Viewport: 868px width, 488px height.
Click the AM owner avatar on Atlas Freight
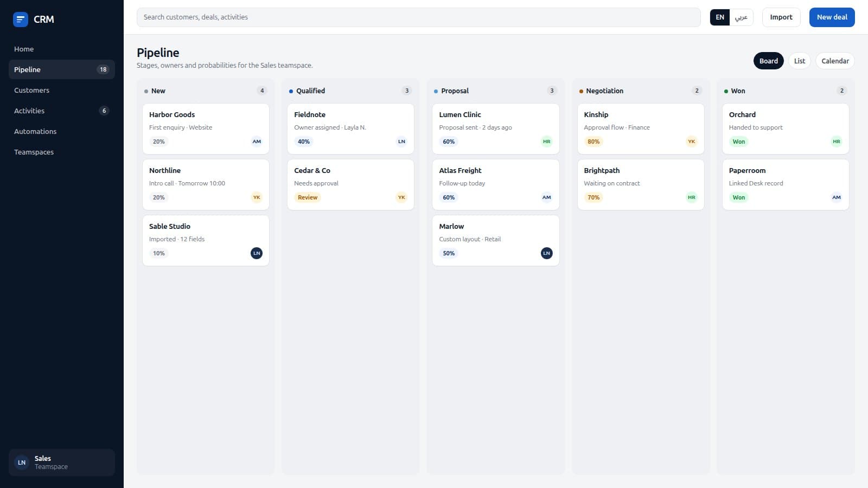(546, 197)
